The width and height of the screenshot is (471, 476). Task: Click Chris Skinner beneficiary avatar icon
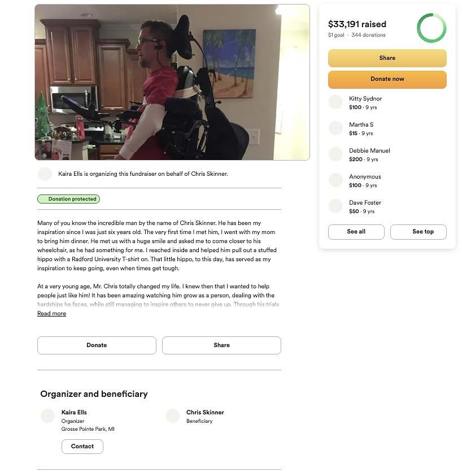click(173, 416)
